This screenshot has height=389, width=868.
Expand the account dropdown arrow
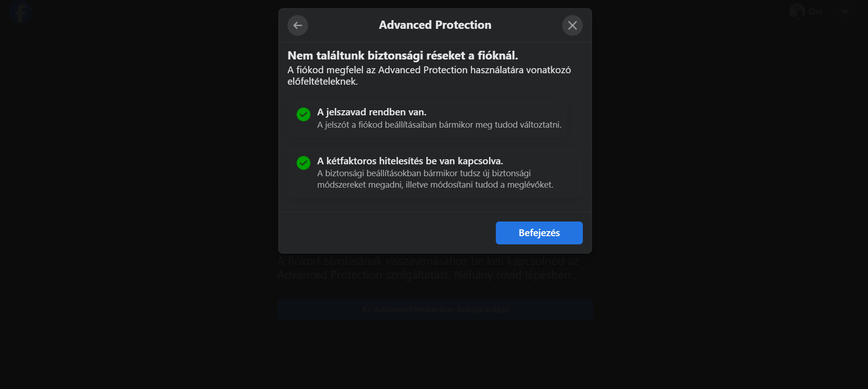[846, 12]
